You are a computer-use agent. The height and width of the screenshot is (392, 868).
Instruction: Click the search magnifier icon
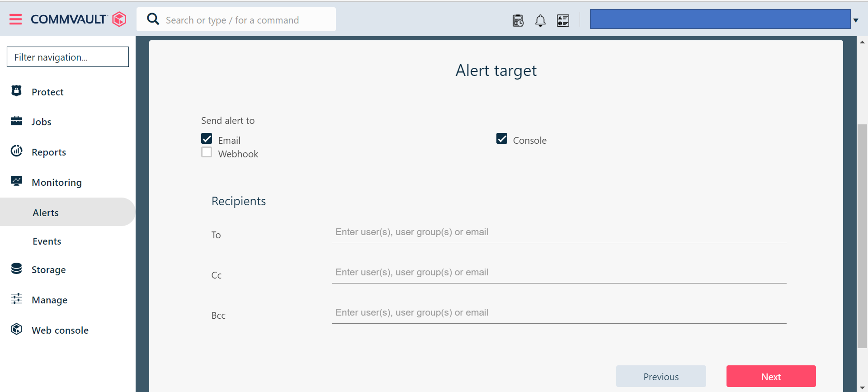153,19
